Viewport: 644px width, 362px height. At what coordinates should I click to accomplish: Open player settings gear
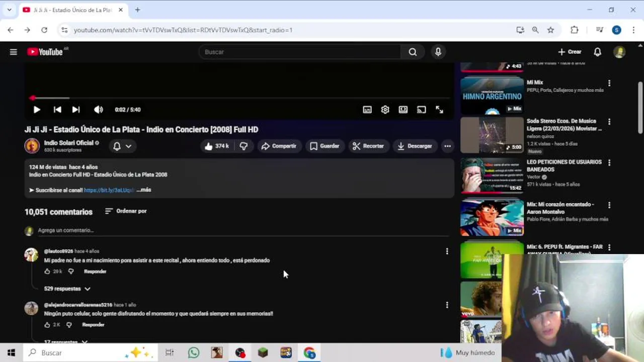[x=385, y=110]
